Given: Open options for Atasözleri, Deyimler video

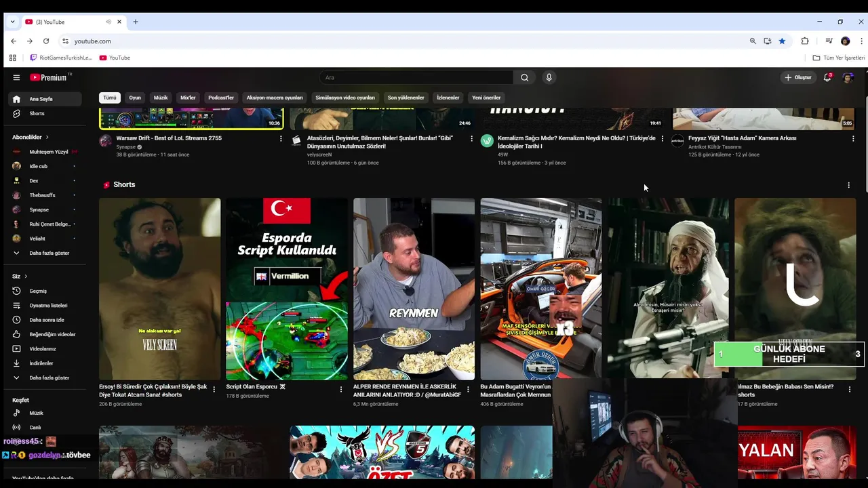Looking at the screenshot, I should [x=471, y=139].
